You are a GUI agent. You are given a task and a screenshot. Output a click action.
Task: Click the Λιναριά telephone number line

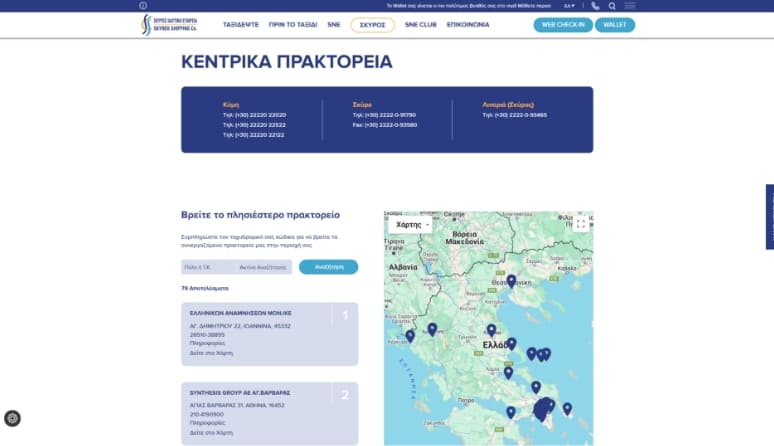point(515,115)
